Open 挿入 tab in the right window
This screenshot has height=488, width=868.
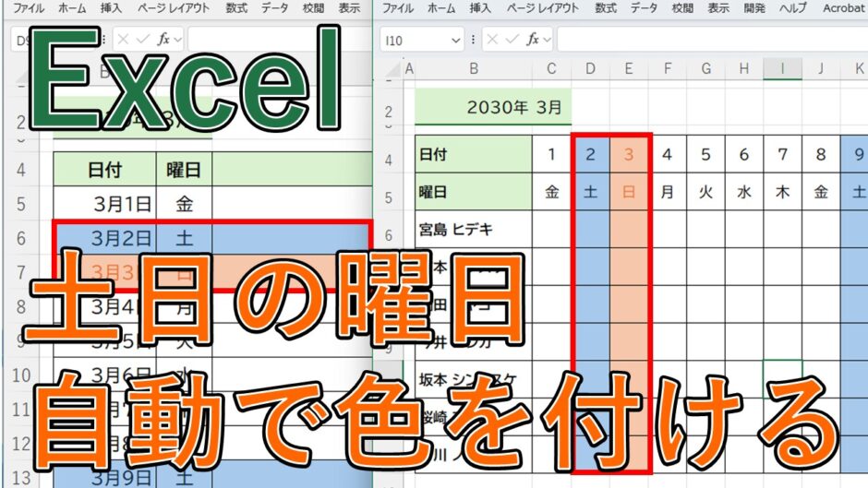click(x=480, y=8)
